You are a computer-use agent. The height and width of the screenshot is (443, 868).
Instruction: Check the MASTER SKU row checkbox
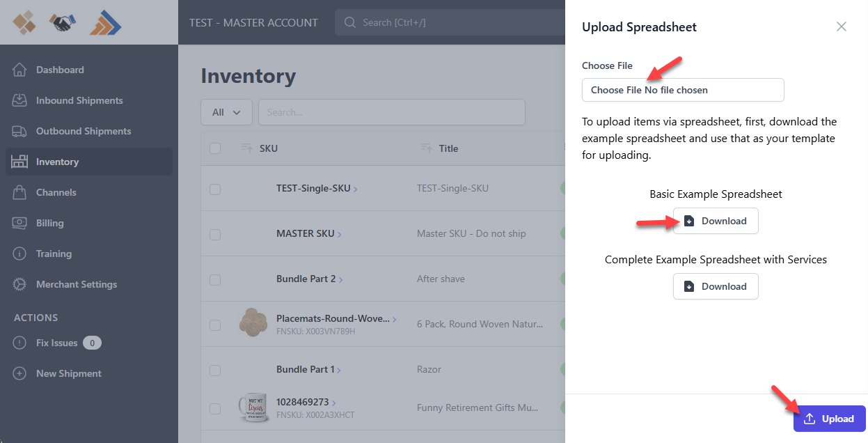click(215, 235)
